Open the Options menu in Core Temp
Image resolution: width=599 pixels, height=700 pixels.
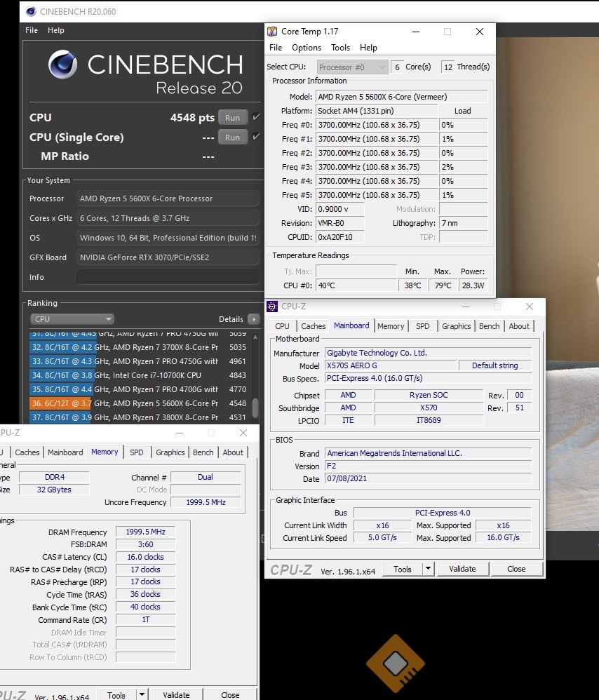pos(307,48)
